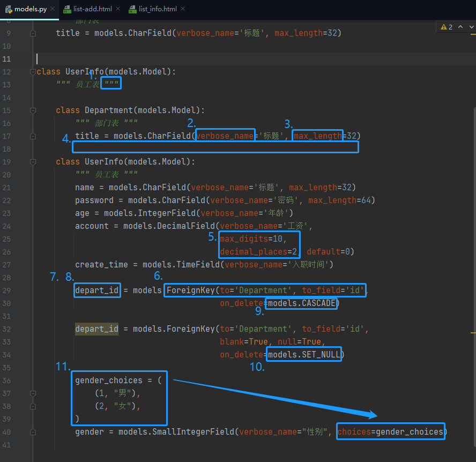Screen dimensions: 476x462
Task: Toggle fold marker at line 40
Action: click(x=33, y=432)
